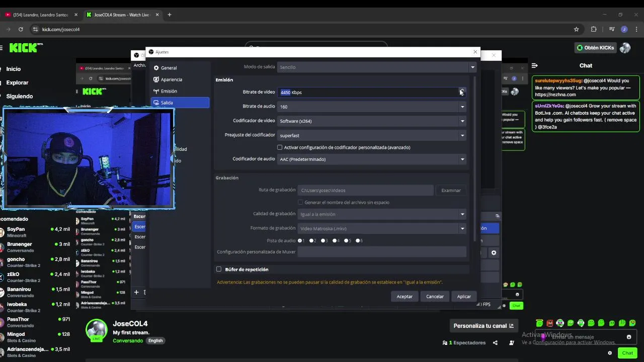Open Inicio in the Kick sidebar
Image resolution: width=644 pixels, height=362 pixels.
tap(14, 69)
